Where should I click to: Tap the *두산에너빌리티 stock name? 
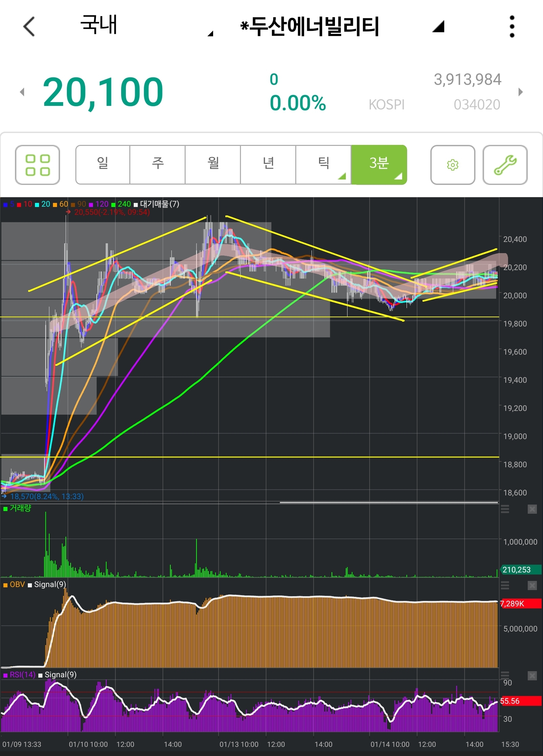tap(310, 26)
